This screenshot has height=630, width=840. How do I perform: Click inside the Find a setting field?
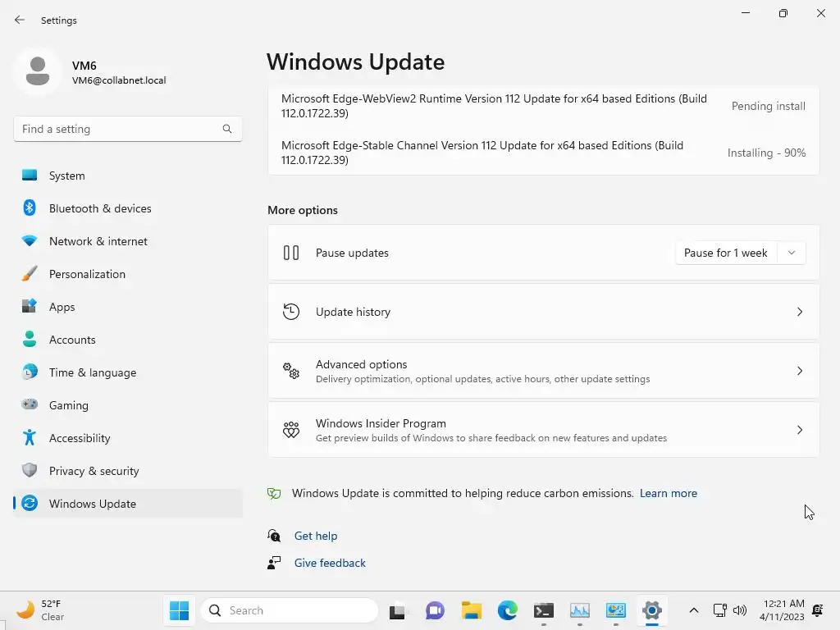click(127, 129)
